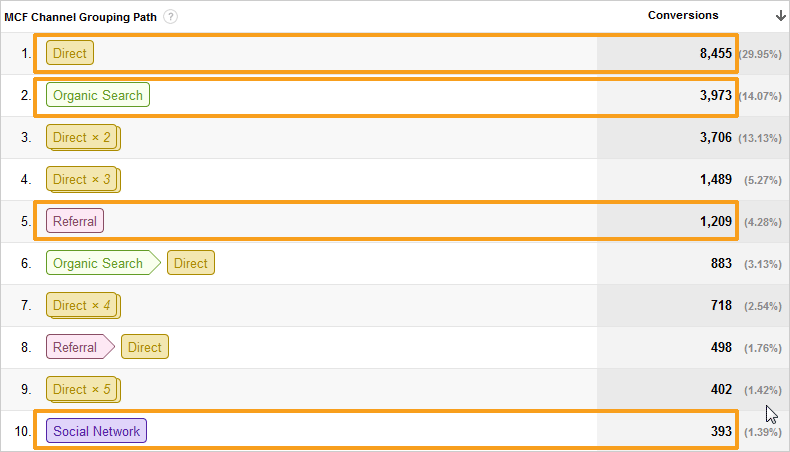Click the Conversions column header
The width and height of the screenshot is (790, 452).
(683, 15)
